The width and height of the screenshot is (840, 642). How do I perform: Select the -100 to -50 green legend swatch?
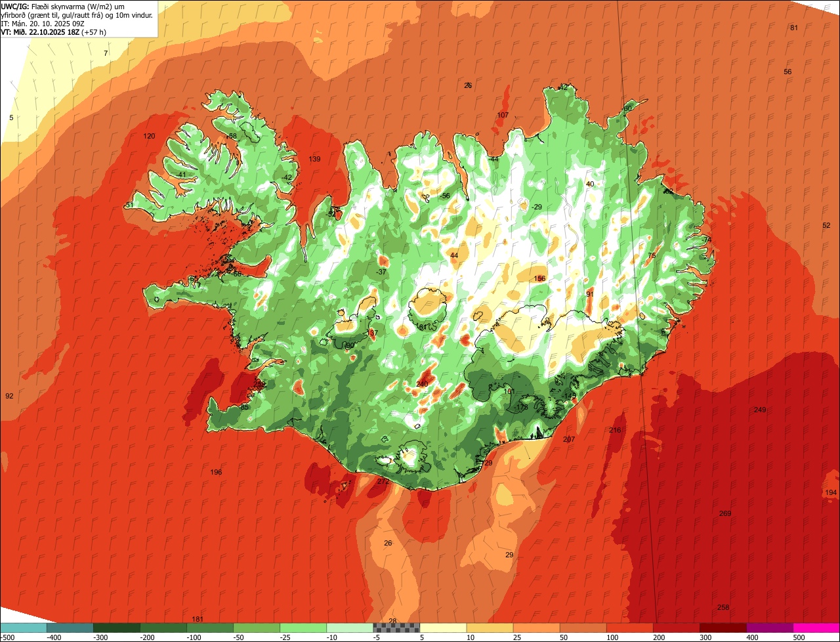pos(209,628)
